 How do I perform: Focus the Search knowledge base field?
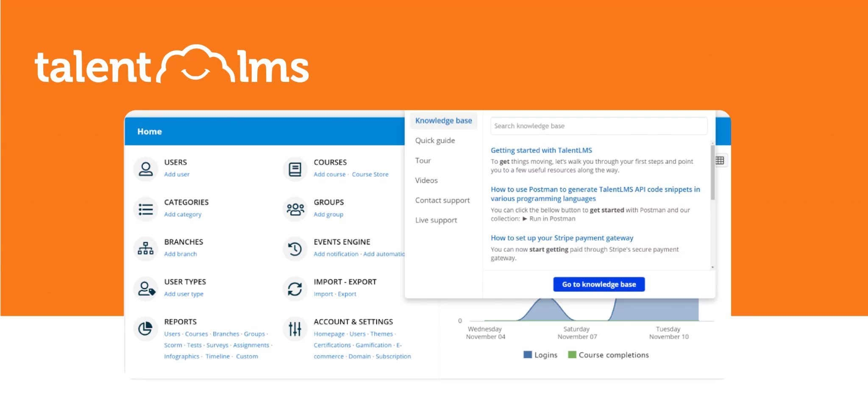pyautogui.click(x=599, y=126)
